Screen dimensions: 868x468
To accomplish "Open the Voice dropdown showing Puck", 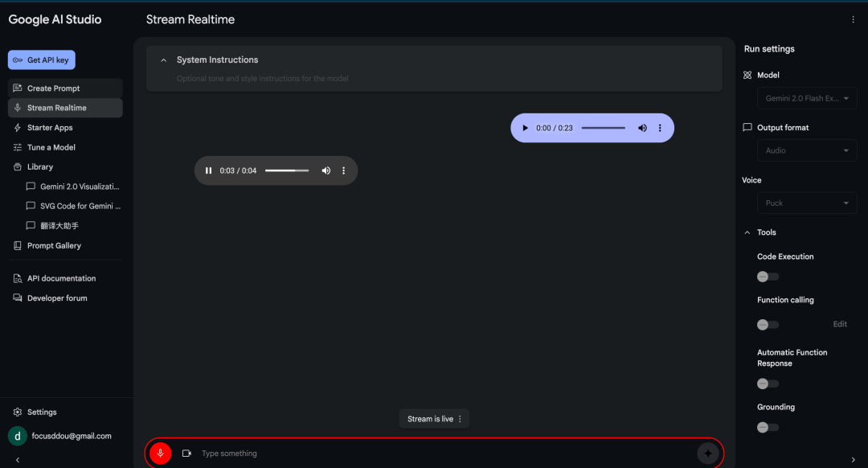I will click(806, 203).
